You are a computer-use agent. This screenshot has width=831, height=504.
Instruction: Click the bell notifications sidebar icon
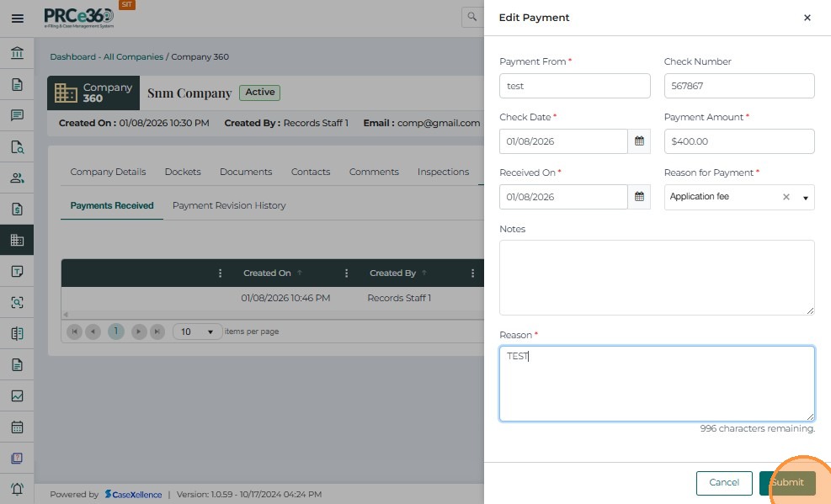(x=17, y=489)
